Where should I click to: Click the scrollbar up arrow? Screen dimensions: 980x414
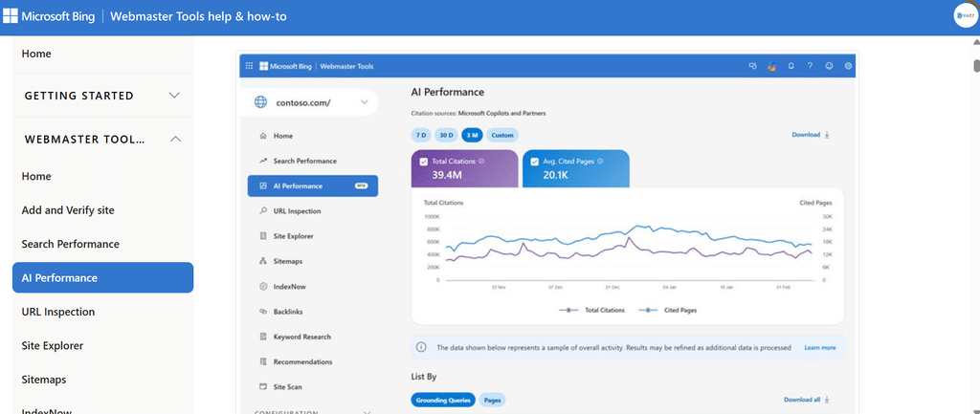point(976,42)
